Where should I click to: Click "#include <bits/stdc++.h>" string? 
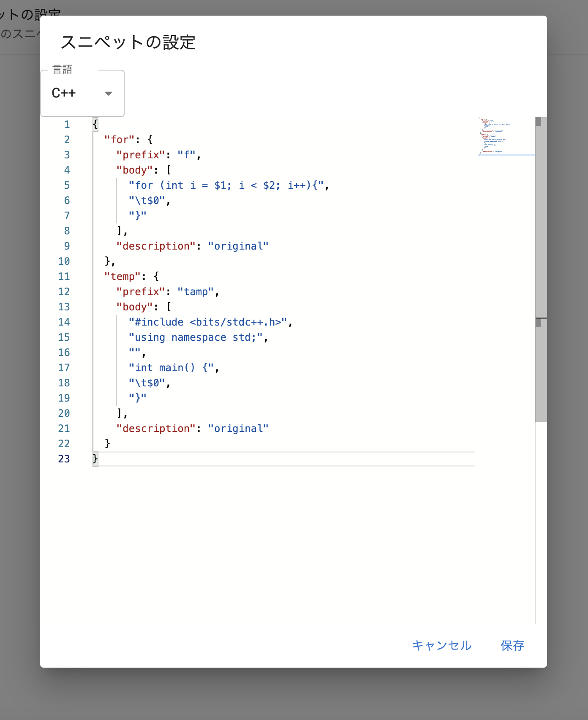click(208, 322)
